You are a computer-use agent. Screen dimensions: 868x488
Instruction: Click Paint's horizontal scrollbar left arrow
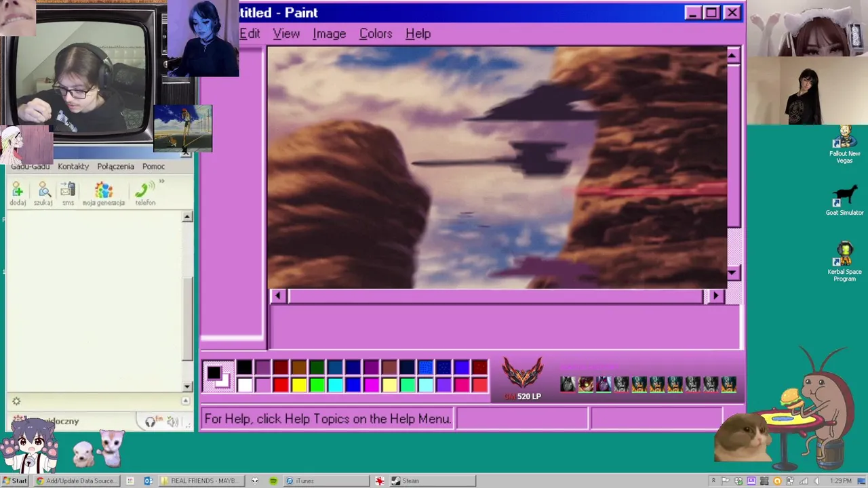pos(277,296)
